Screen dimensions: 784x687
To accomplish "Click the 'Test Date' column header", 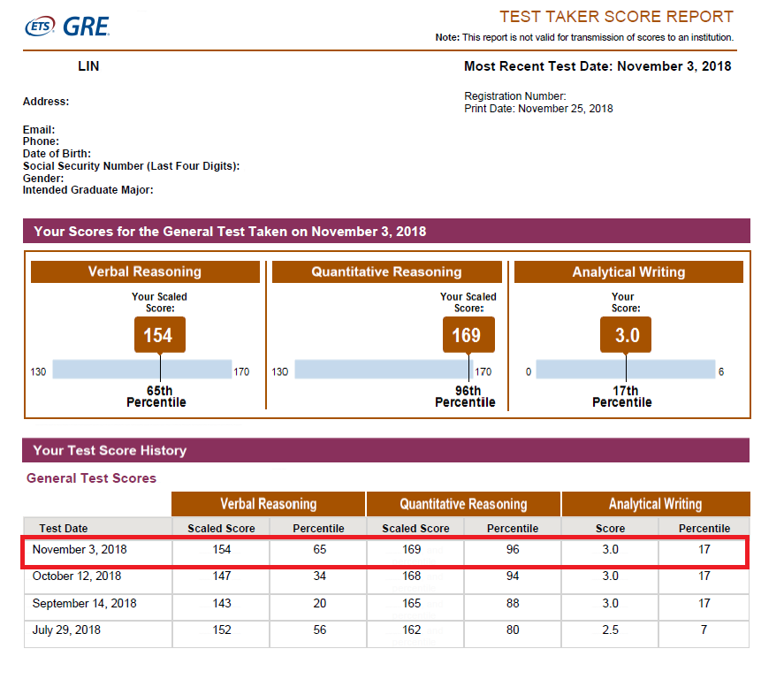I will pos(64,528).
